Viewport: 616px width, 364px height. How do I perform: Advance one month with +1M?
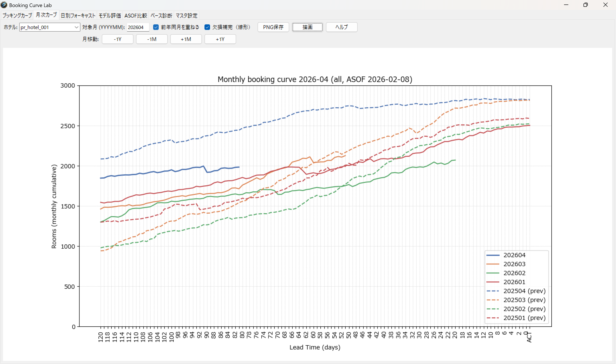tap(186, 39)
